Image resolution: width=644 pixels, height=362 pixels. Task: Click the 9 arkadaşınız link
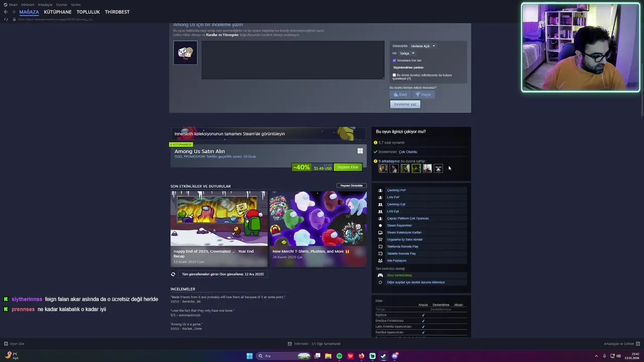pos(389,161)
